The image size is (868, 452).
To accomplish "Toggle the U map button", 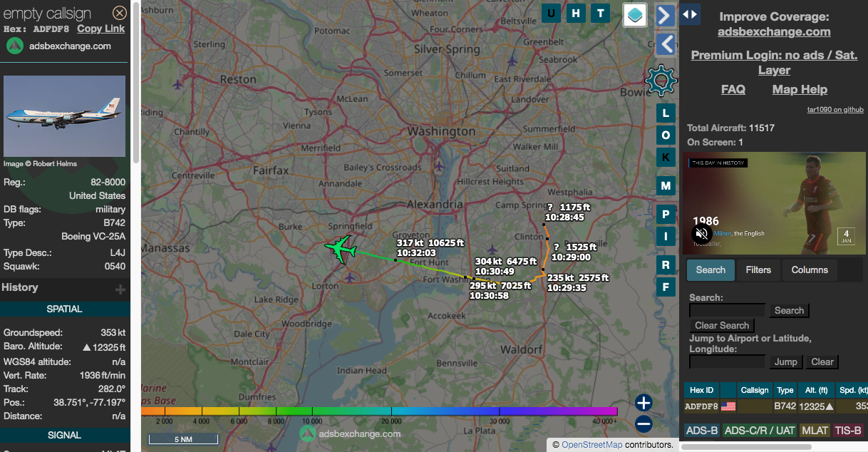I will tap(552, 14).
